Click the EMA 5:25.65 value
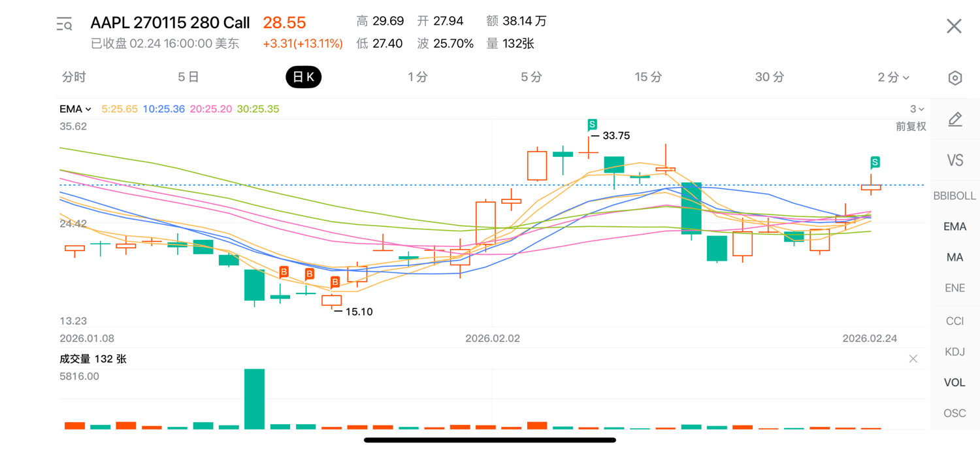Screen dimensions: 980x451 (120, 109)
